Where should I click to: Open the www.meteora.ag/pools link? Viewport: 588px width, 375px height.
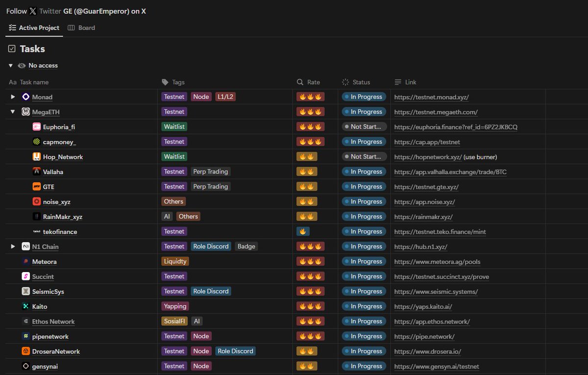click(438, 262)
